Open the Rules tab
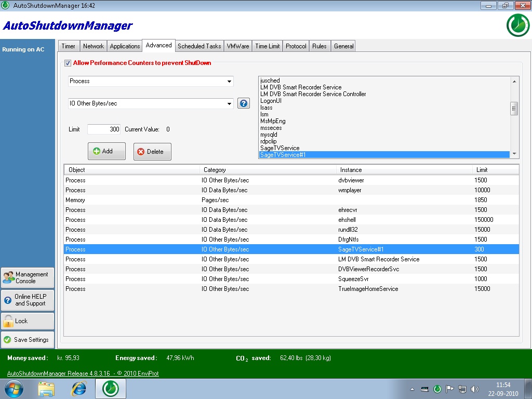This screenshot has height=399, width=532. click(x=320, y=46)
